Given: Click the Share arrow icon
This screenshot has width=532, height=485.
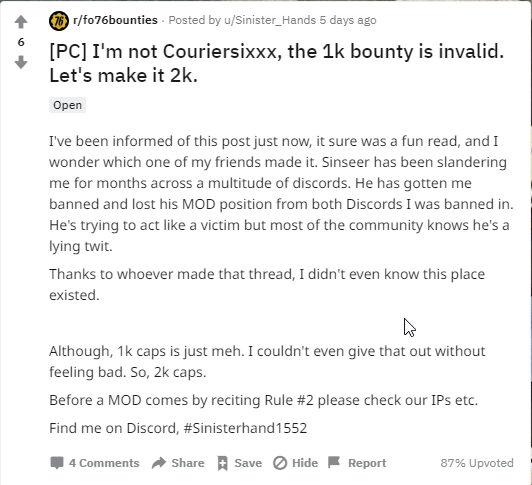Looking at the screenshot, I should coord(159,463).
